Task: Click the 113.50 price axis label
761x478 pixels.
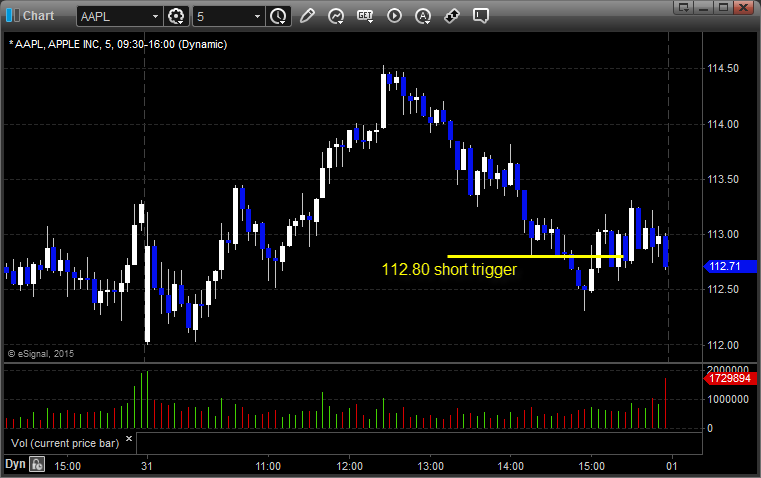Action: point(723,179)
